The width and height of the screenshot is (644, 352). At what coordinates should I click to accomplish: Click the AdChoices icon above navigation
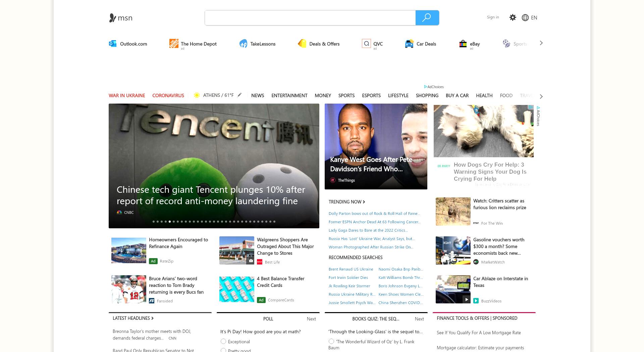(x=426, y=87)
